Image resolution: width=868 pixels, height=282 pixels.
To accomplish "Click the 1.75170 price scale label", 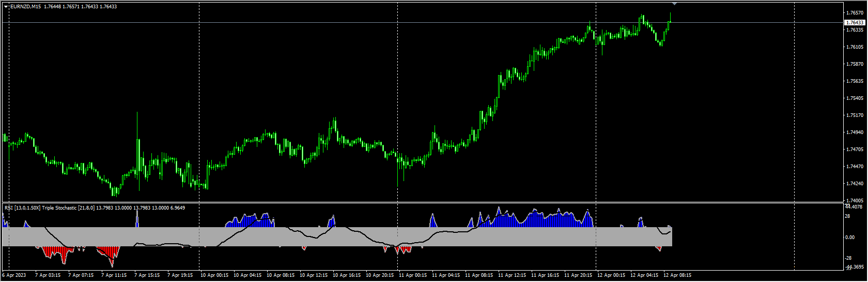I will pos(855,115).
